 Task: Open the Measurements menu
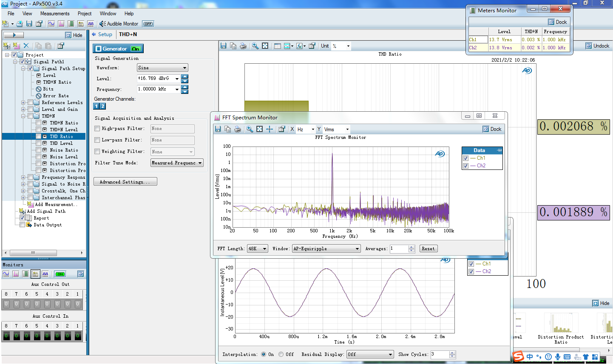coord(55,14)
